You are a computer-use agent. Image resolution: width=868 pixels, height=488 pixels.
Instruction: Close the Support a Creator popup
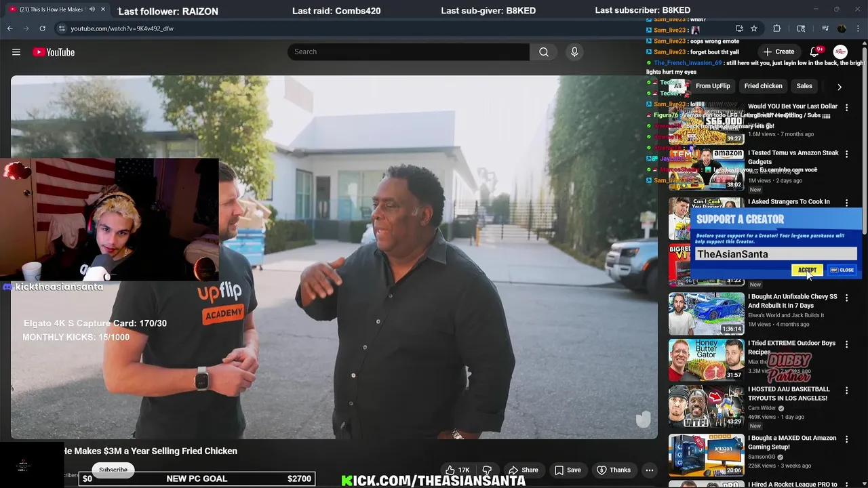point(842,270)
